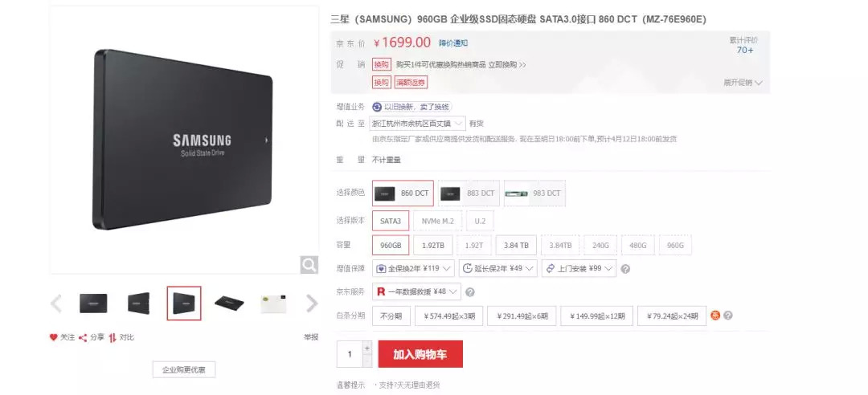Click the compare arrows icon

113,337
